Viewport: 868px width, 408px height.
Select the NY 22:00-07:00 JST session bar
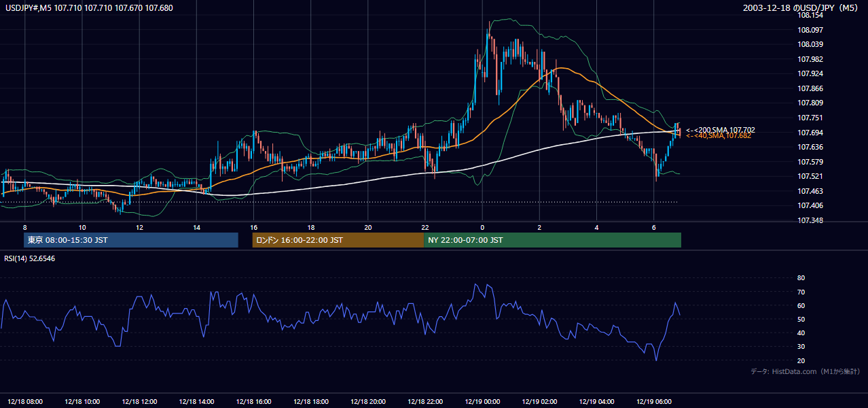[x=552, y=240]
